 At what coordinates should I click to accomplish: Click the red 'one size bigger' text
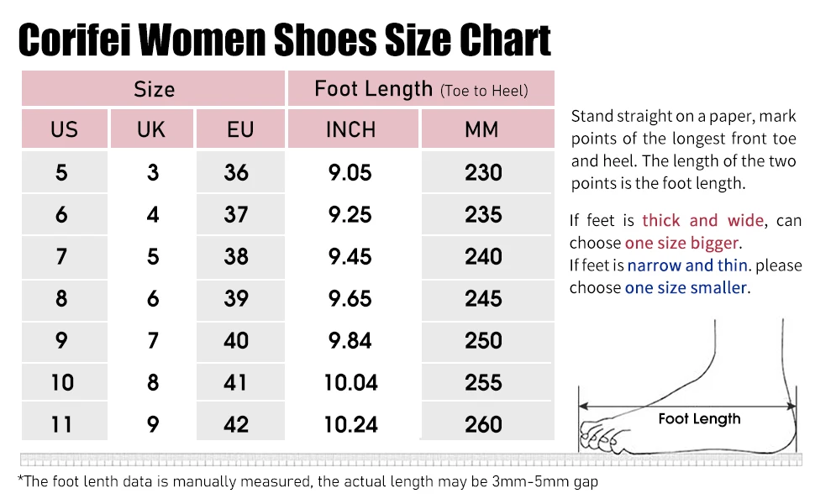coord(681,243)
